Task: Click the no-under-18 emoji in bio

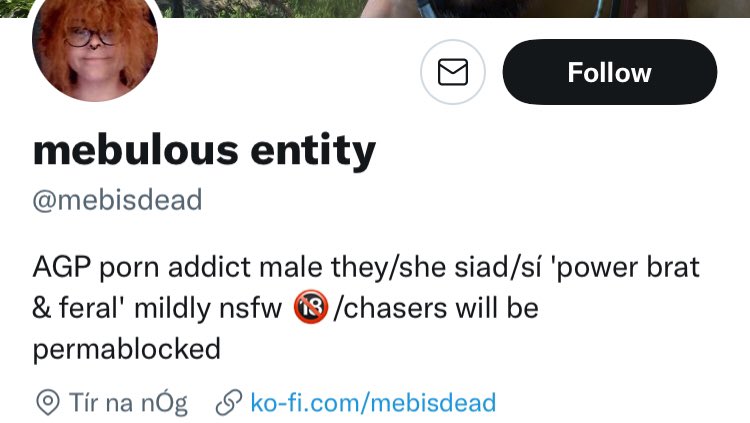Action: (x=310, y=307)
